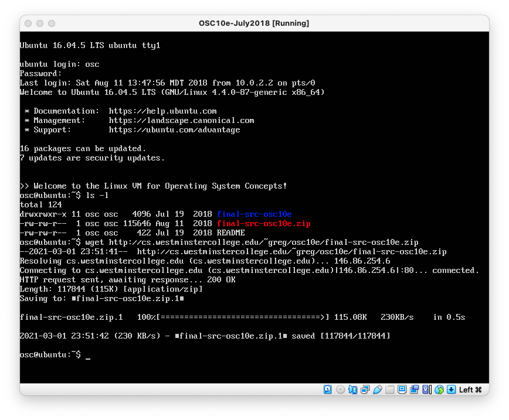Click the 'Length: 117844 (115K)' line

pyautogui.click(x=111, y=289)
